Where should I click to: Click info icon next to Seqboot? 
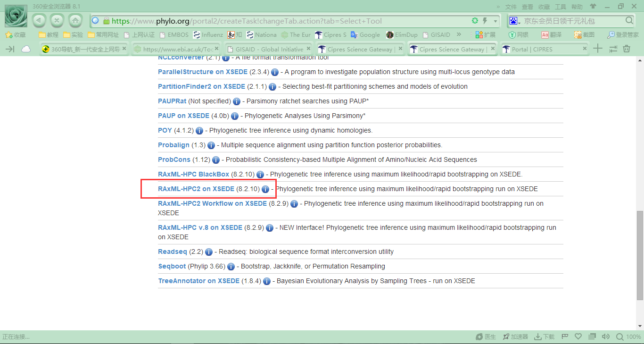pos(231,267)
